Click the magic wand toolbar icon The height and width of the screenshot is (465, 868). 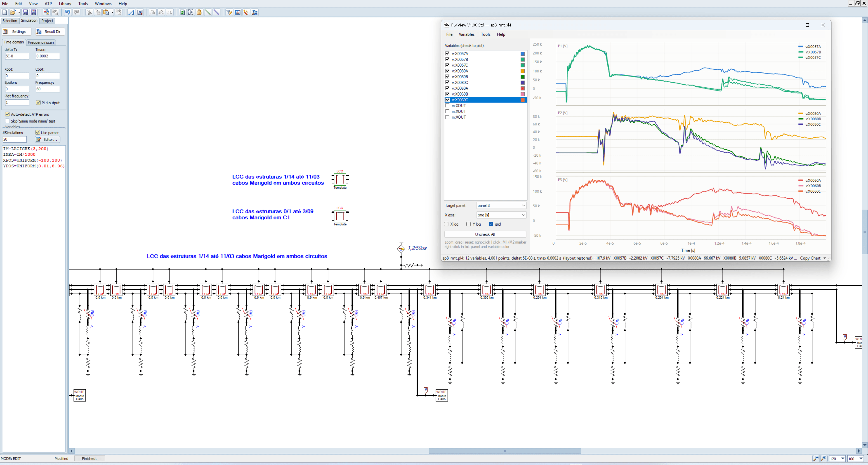(x=246, y=12)
